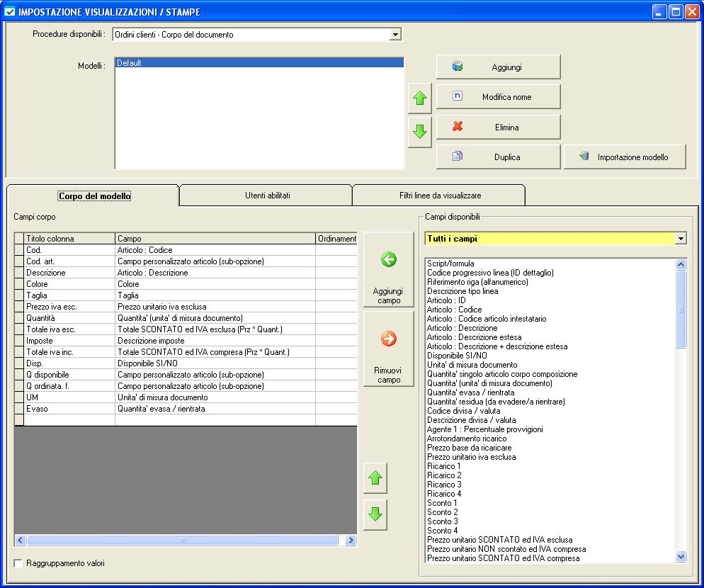Click the green arrow Aggiungi campo icon
The image size is (704, 588).
pyautogui.click(x=388, y=260)
